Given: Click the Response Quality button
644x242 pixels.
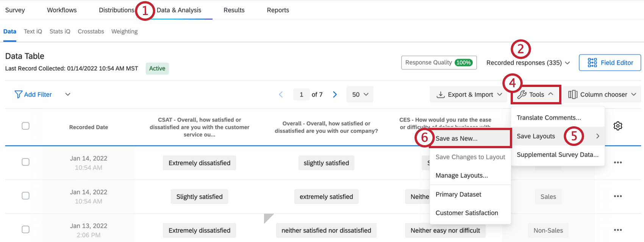Looking at the screenshot, I should click(x=439, y=63).
